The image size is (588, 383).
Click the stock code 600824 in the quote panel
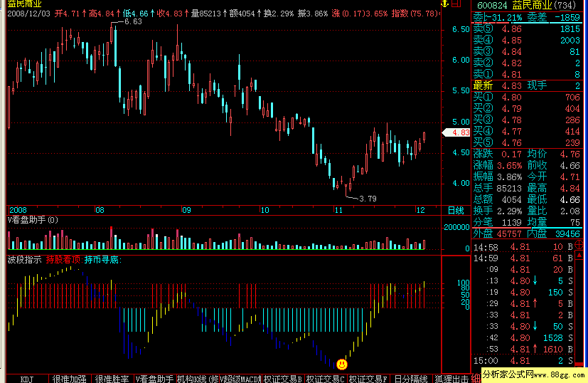[492, 5]
